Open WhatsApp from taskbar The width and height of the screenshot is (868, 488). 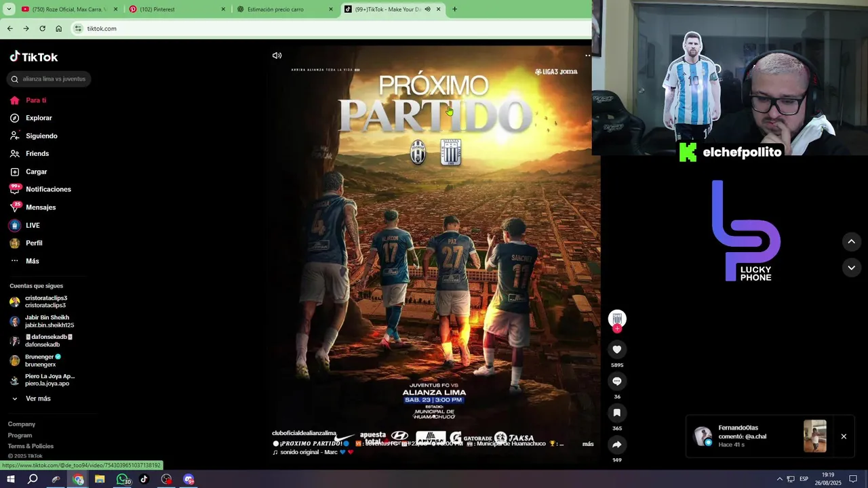(123, 479)
